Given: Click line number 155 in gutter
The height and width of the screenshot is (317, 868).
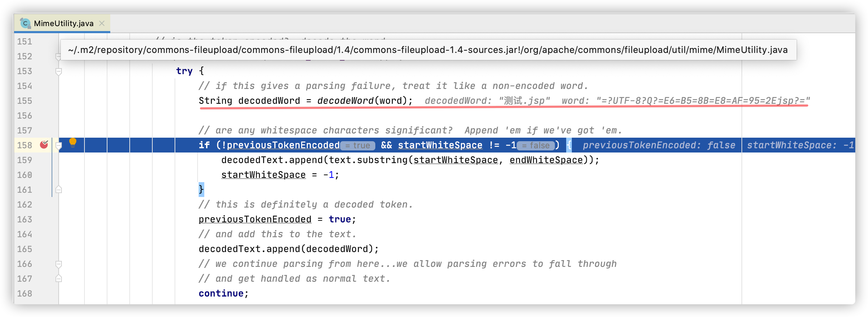Looking at the screenshot, I should 25,101.
